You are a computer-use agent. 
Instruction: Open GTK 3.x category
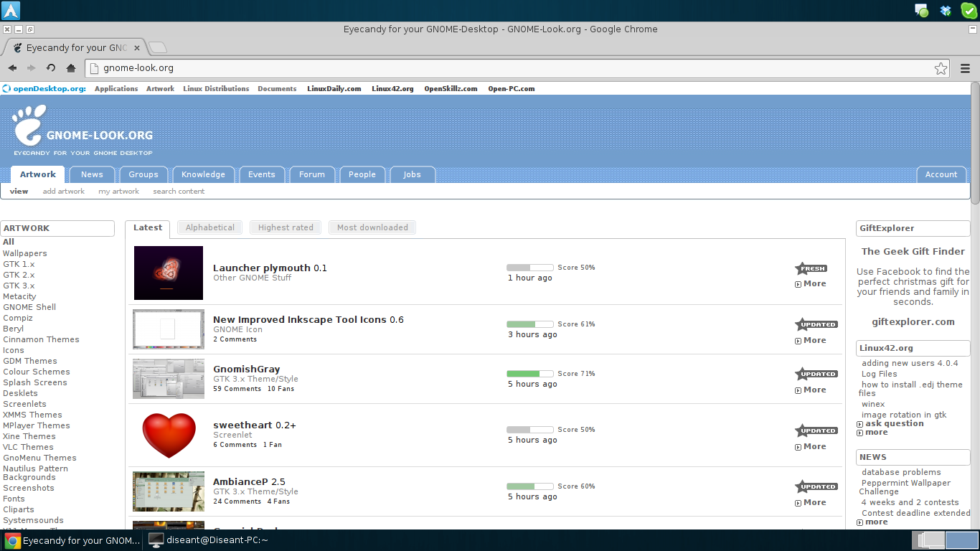tap(19, 286)
